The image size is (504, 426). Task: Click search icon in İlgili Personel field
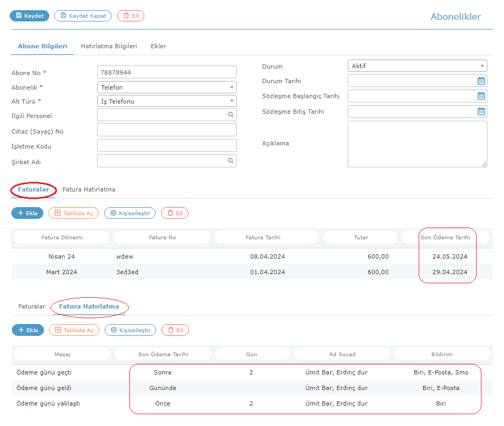pos(230,115)
